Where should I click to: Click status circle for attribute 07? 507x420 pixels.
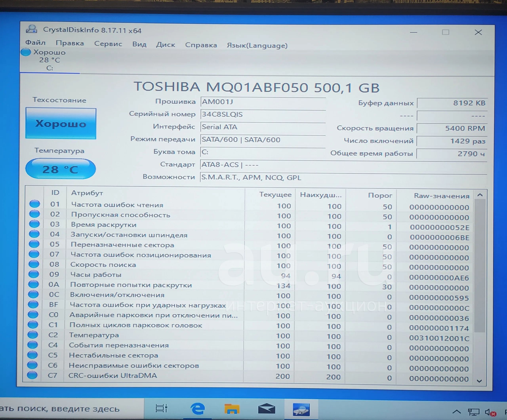34,254
